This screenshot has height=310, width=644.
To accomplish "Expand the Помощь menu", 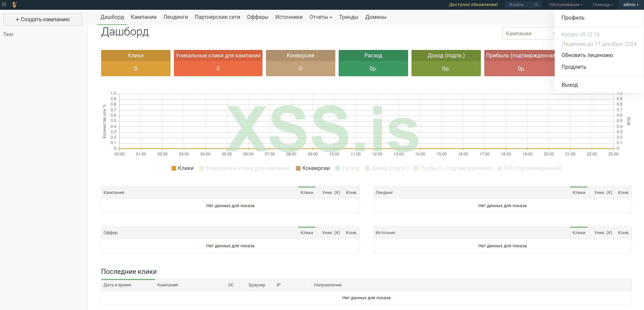I will tap(603, 5).
